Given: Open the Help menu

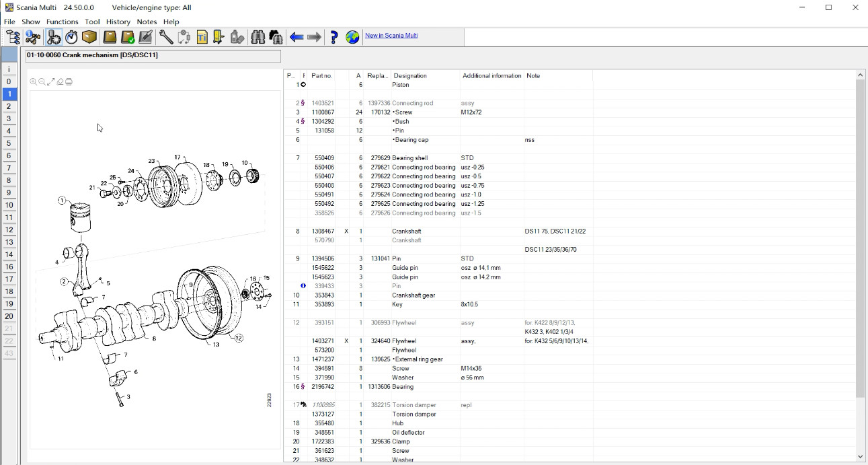Looking at the screenshot, I should 171,22.
